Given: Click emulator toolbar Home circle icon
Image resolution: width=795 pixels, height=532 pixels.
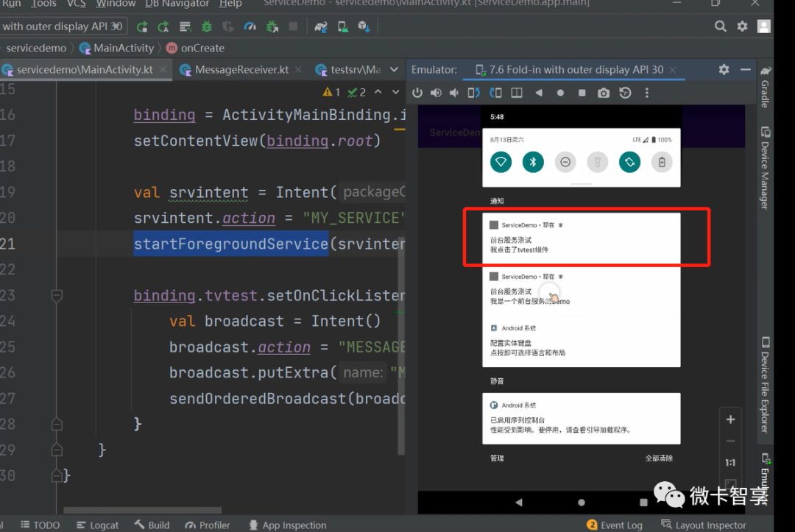Looking at the screenshot, I should [x=560, y=93].
